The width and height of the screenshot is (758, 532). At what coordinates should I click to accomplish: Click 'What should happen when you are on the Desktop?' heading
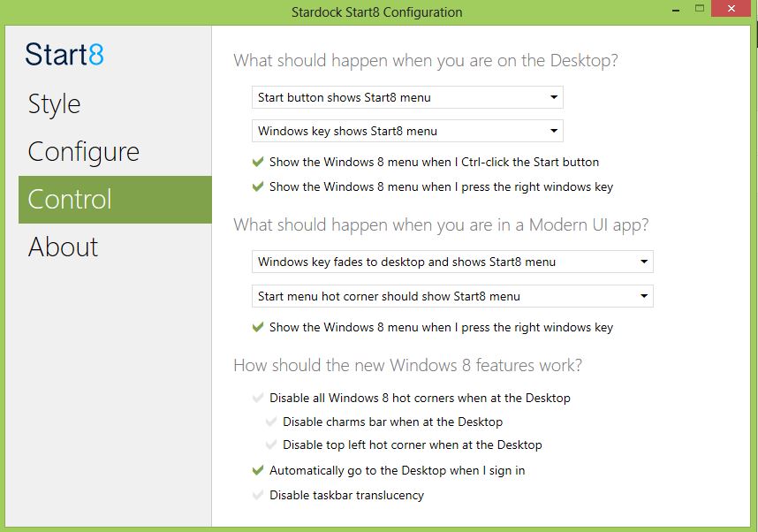(x=426, y=61)
